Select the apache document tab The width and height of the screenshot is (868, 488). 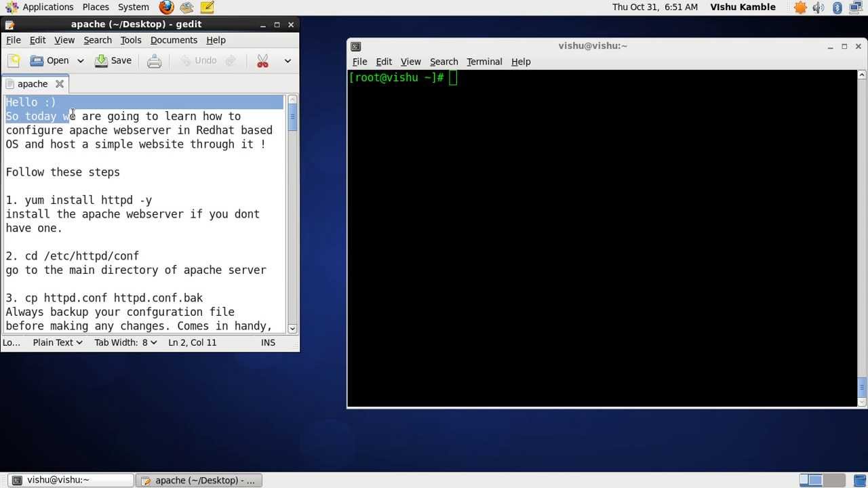[34, 84]
